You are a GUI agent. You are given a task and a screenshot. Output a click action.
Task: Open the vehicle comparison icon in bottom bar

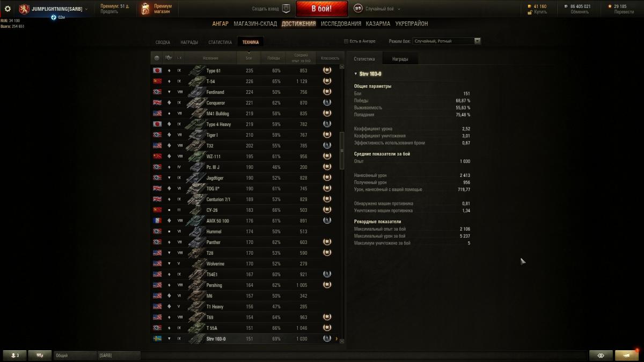tap(601, 355)
